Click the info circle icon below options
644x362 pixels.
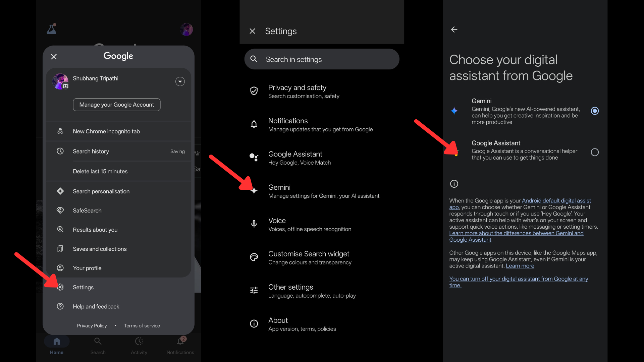click(454, 184)
